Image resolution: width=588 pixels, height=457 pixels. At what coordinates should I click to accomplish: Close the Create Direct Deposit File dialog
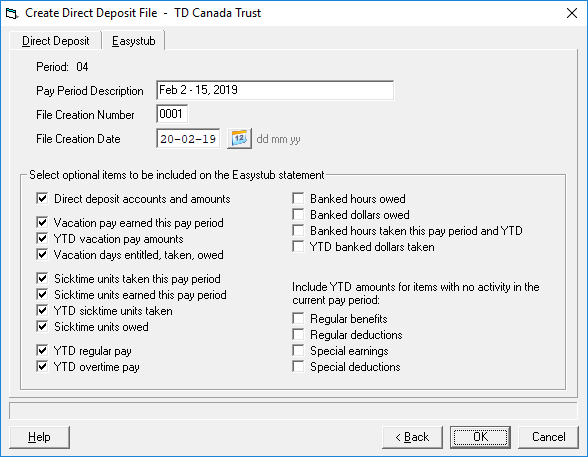(x=572, y=13)
